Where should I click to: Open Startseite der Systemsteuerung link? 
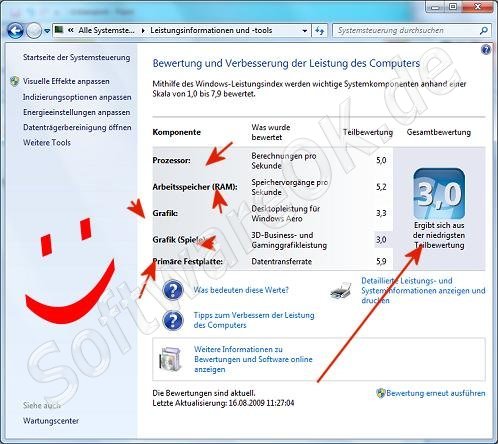tap(76, 57)
